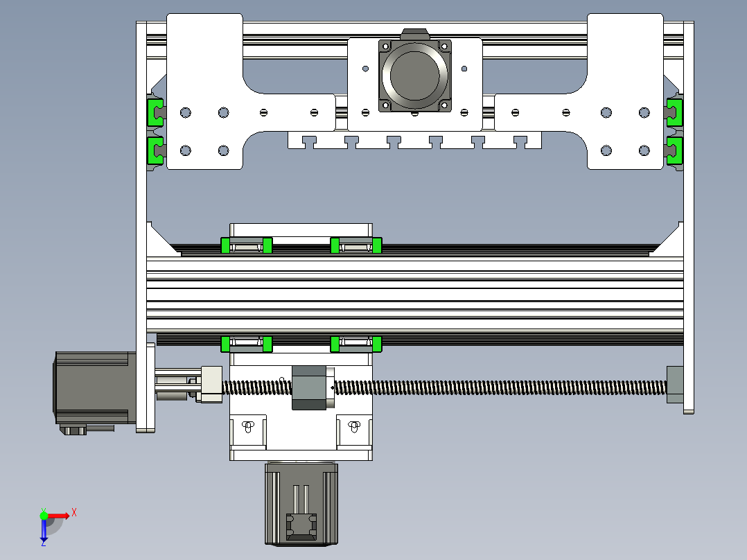
Task: Select the stepper motor on the left side plate
Action: click(94, 388)
